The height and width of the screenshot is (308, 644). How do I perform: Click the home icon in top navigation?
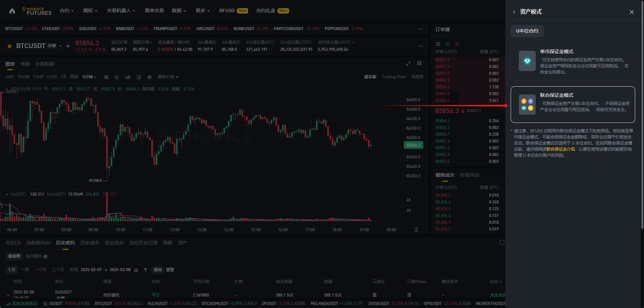coord(12,11)
